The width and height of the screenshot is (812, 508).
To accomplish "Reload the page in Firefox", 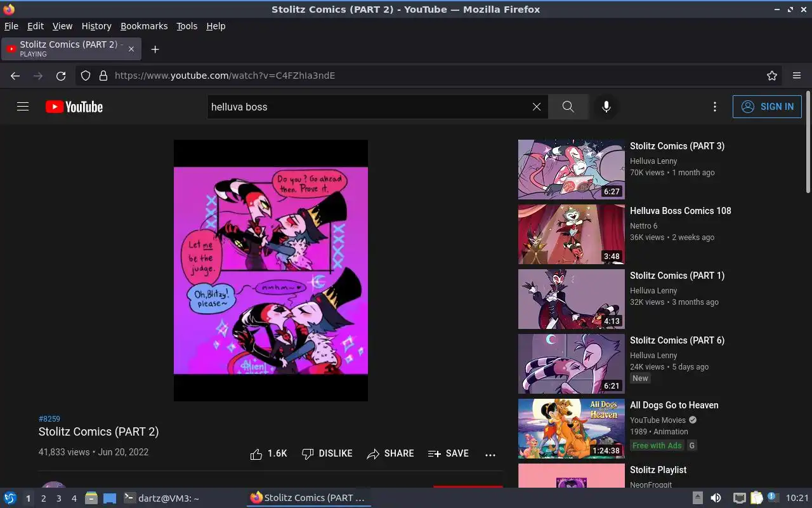I will 61,76.
